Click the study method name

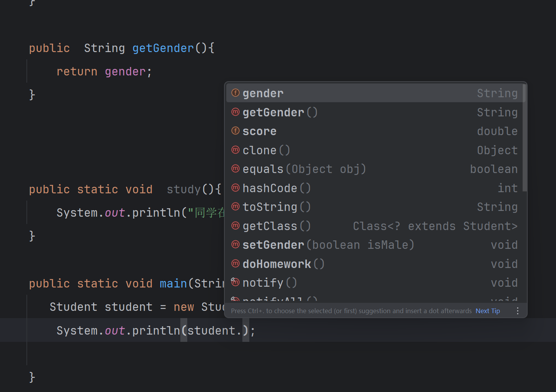(184, 189)
